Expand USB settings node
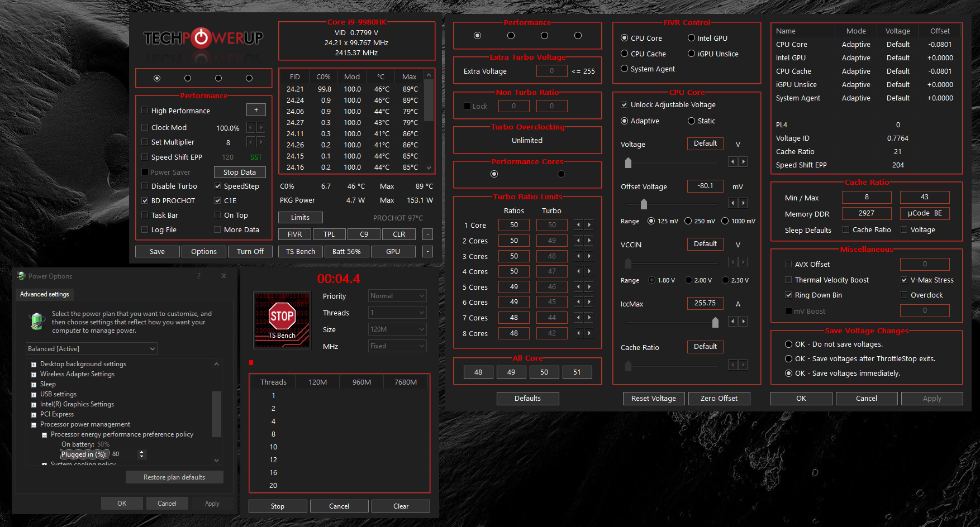This screenshot has height=527, width=980. tap(34, 395)
